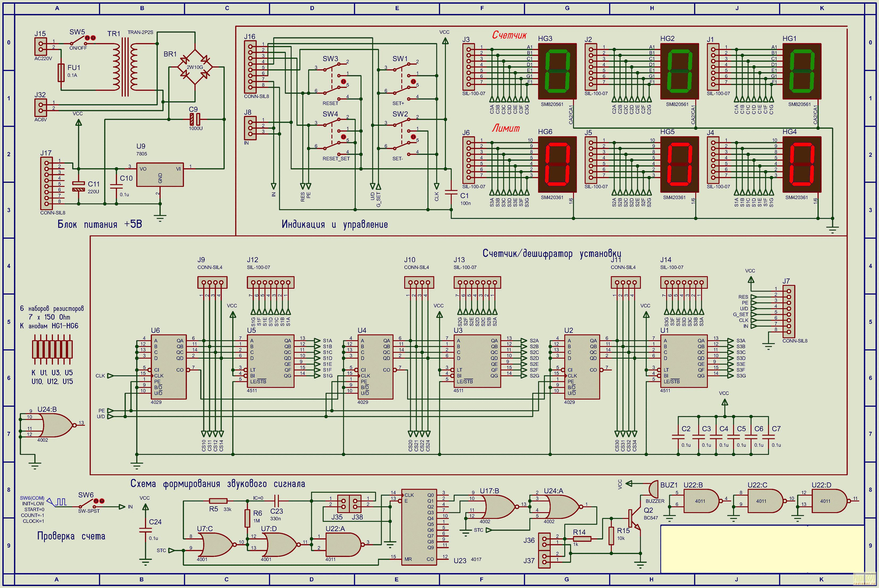The image size is (879, 588).
Task: Click the green HG3 seven-segment display
Action: click(557, 71)
